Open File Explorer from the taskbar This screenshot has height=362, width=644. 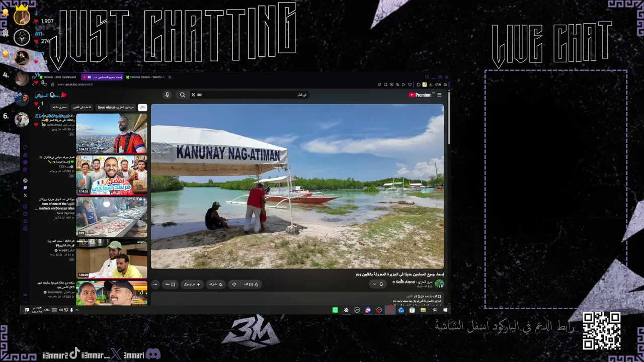pos(423,310)
